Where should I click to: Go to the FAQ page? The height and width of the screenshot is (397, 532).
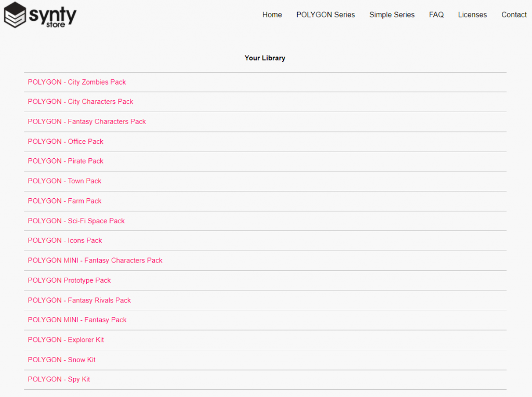pos(436,15)
